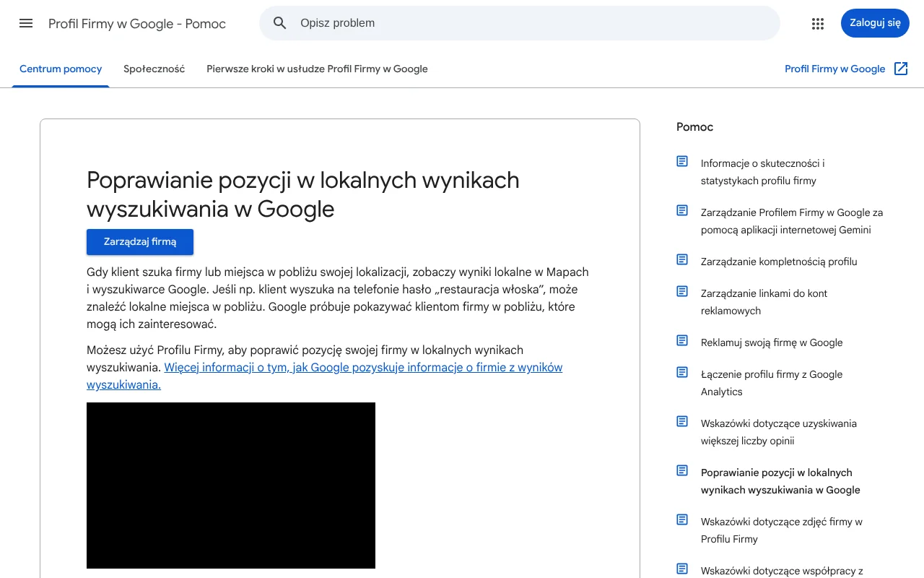Click article icon beside Zarządzanie kompletnością profilu
Viewport: 924px width, 578px height.
point(682,259)
